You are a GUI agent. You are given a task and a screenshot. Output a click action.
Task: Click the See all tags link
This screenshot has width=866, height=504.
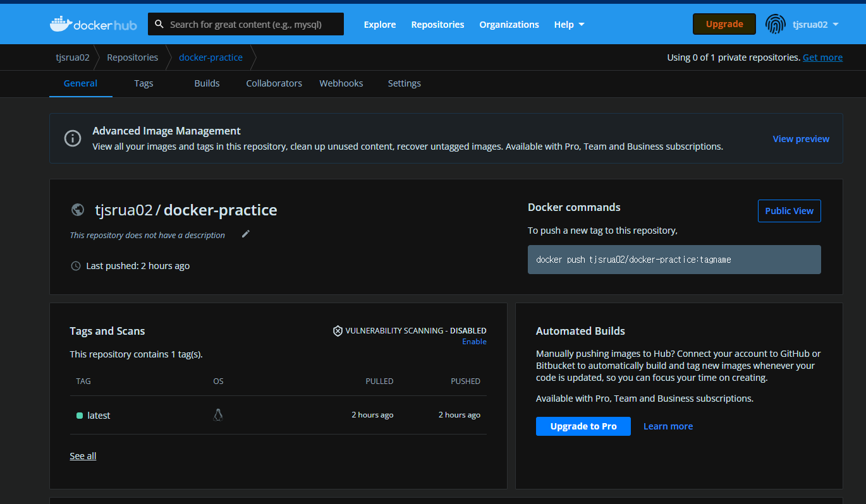[x=83, y=456]
